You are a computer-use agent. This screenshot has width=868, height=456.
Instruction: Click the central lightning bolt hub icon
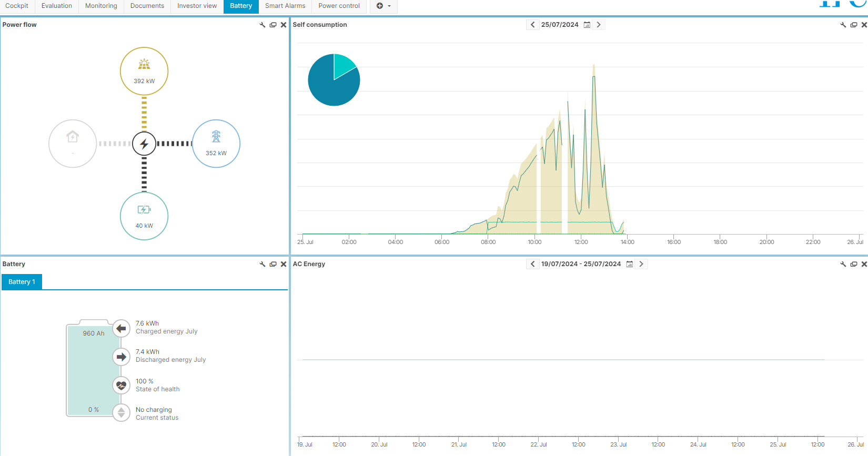[x=144, y=144]
